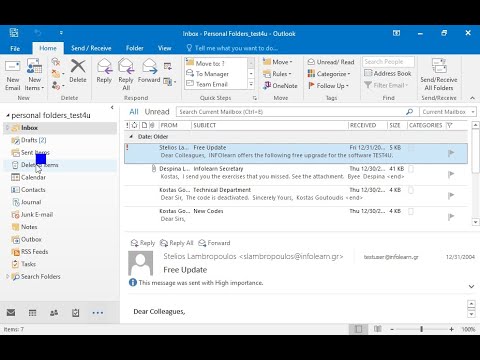Click Send/Receive All Folders

click(x=439, y=75)
